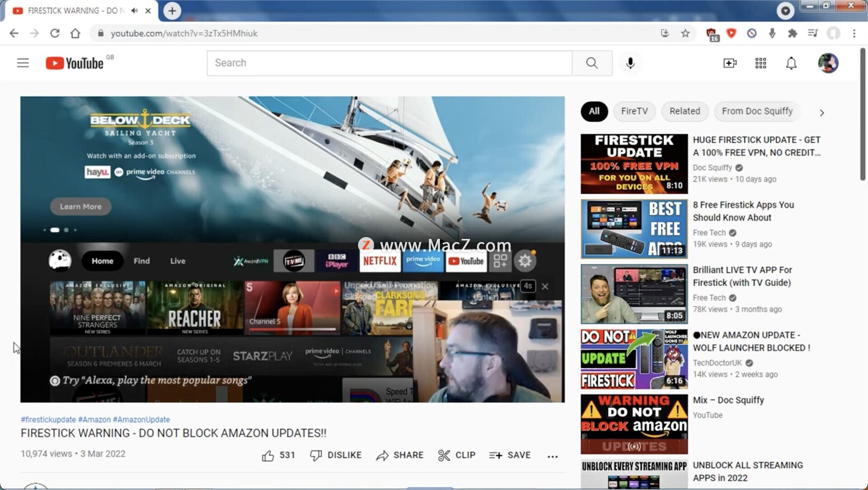Open Brilliant LIVE TV APP video thumbnail
The width and height of the screenshot is (868, 490).
pos(634,294)
